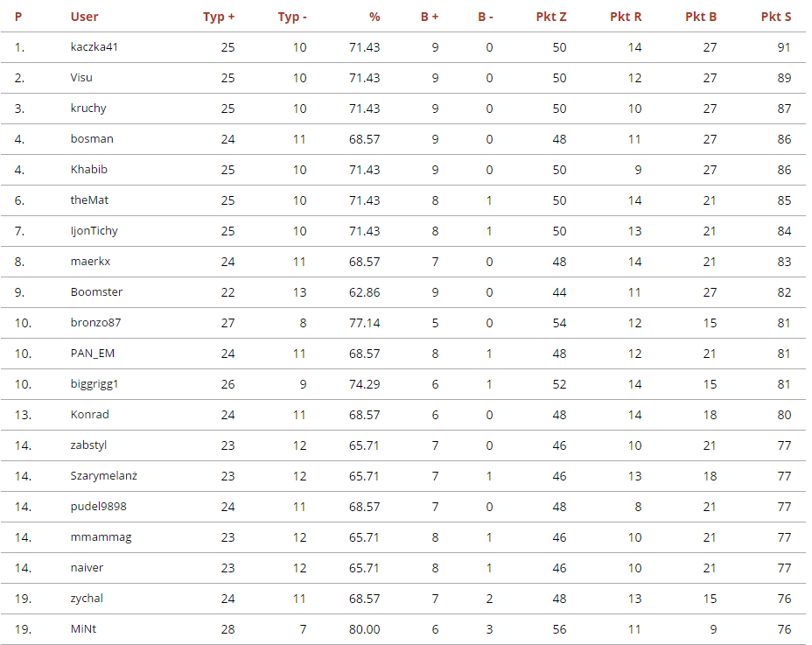Click on user bronzo87
The height and width of the screenshot is (645, 812).
[x=95, y=323]
